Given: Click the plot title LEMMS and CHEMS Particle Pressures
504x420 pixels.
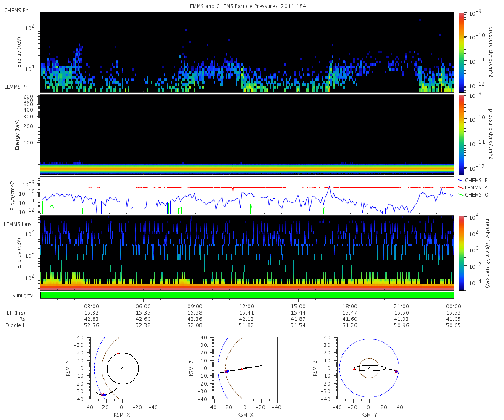Looking at the screenshot, I should click(x=225, y=6).
